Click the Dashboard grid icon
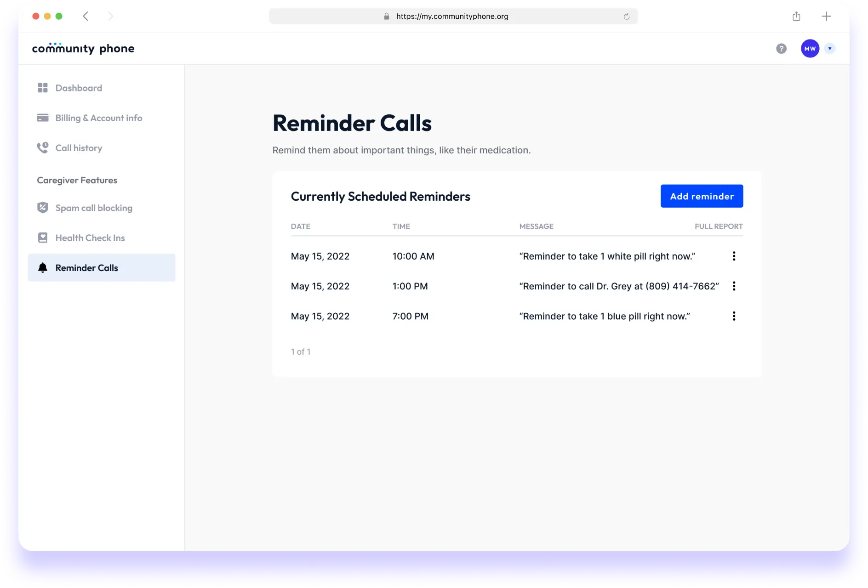Screen dimensions: 868x588 click(43, 88)
